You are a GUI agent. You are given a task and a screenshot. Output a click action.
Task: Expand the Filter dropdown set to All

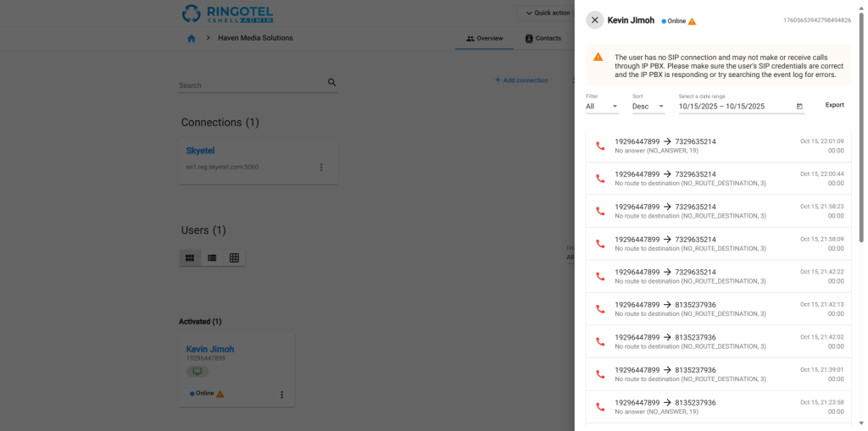click(x=602, y=107)
